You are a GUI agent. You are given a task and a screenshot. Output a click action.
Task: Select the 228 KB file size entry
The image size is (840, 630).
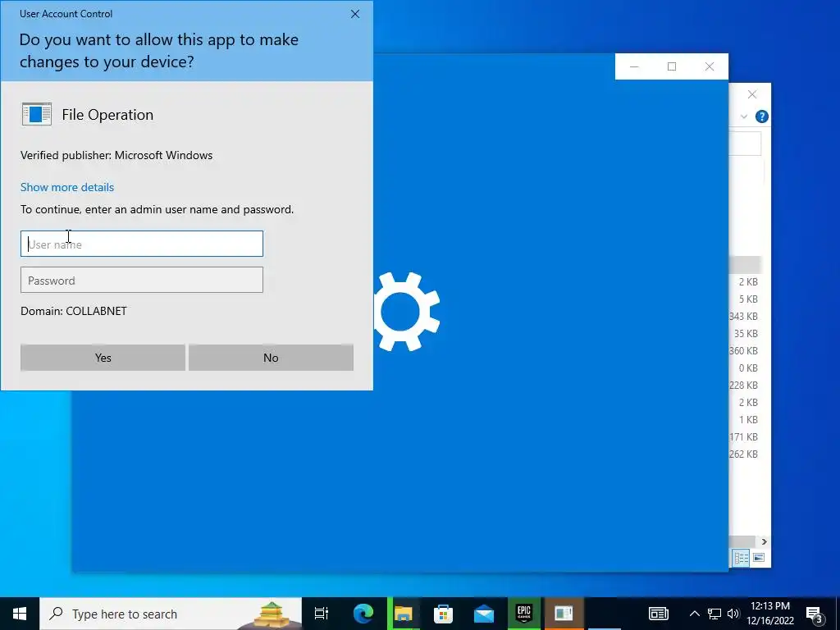point(743,385)
